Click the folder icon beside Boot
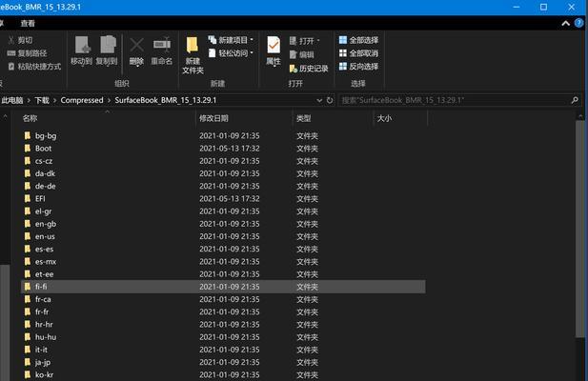The width and height of the screenshot is (588, 381). point(28,149)
